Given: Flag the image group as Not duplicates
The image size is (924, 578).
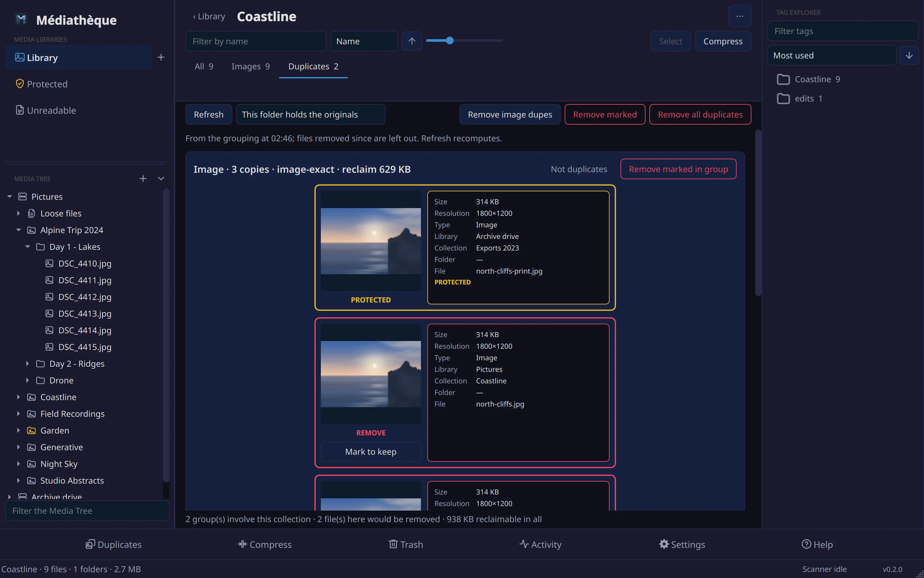Looking at the screenshot, I should click(x=579, y=169).
